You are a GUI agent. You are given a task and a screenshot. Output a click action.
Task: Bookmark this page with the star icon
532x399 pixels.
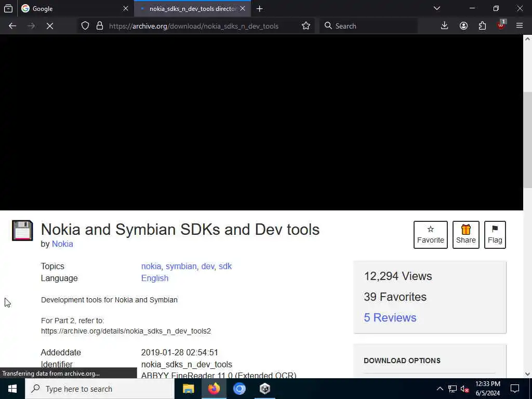click(305, 26)
